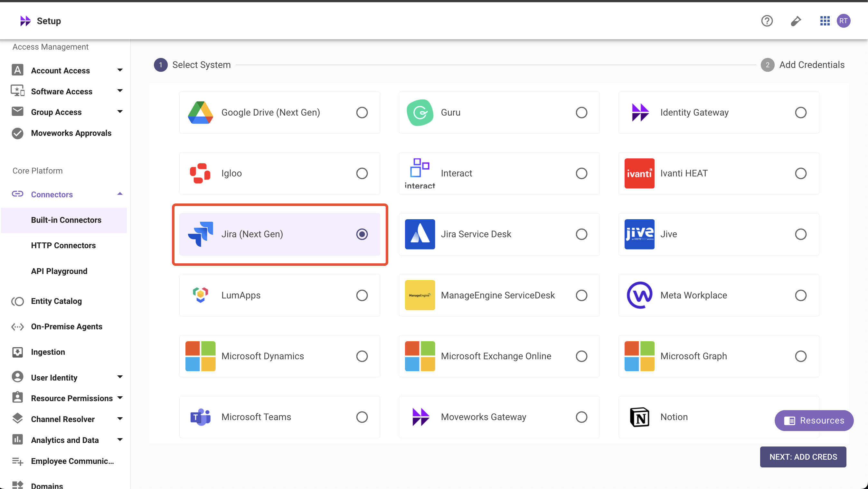The height and width of the screenshot is (489, 868).
Task: Click the Add Credentials step two indicator
Action: click(767, 65)
